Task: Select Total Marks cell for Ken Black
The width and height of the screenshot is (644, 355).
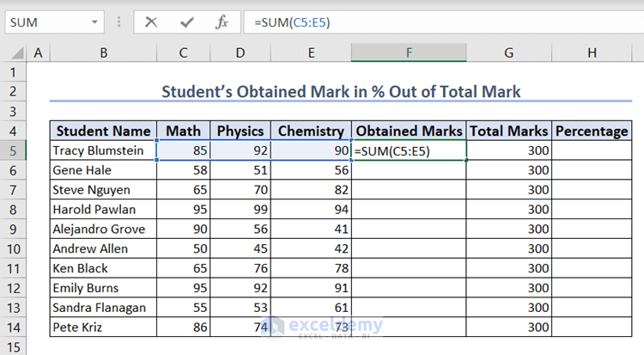Action: 508,268
